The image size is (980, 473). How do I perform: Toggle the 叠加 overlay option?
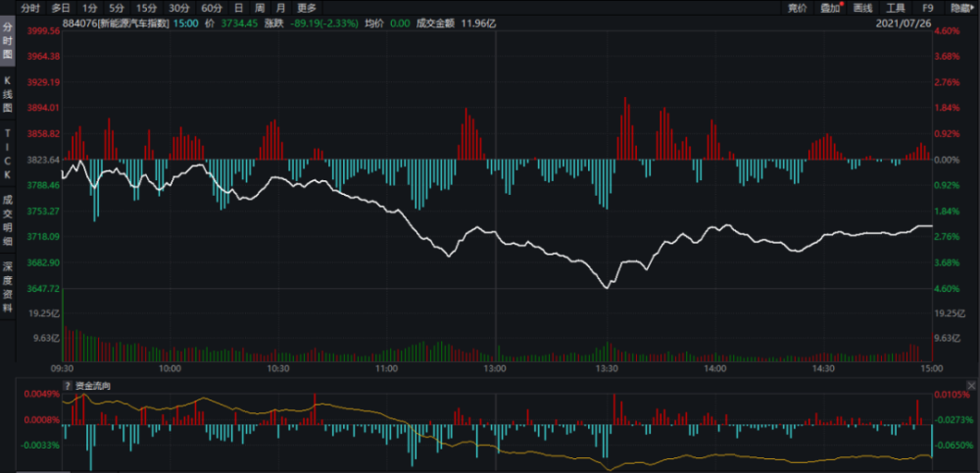pos(830,8)
